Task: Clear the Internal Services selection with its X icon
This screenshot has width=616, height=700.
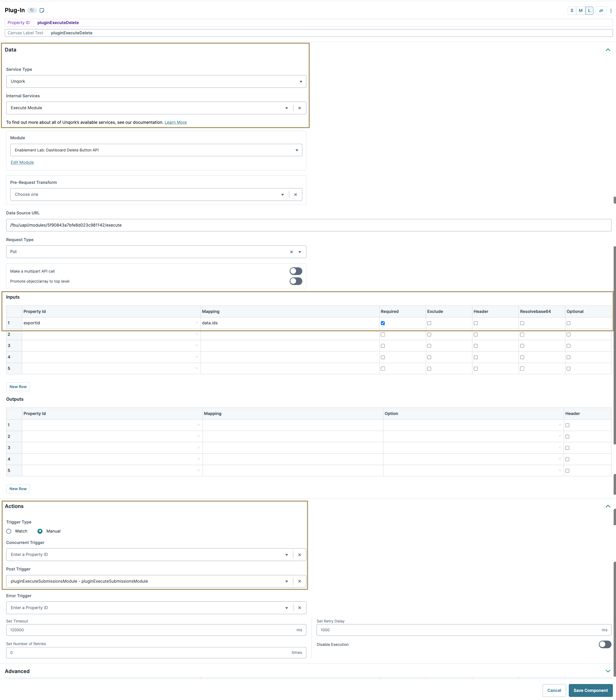Action: tap(299, 108)
